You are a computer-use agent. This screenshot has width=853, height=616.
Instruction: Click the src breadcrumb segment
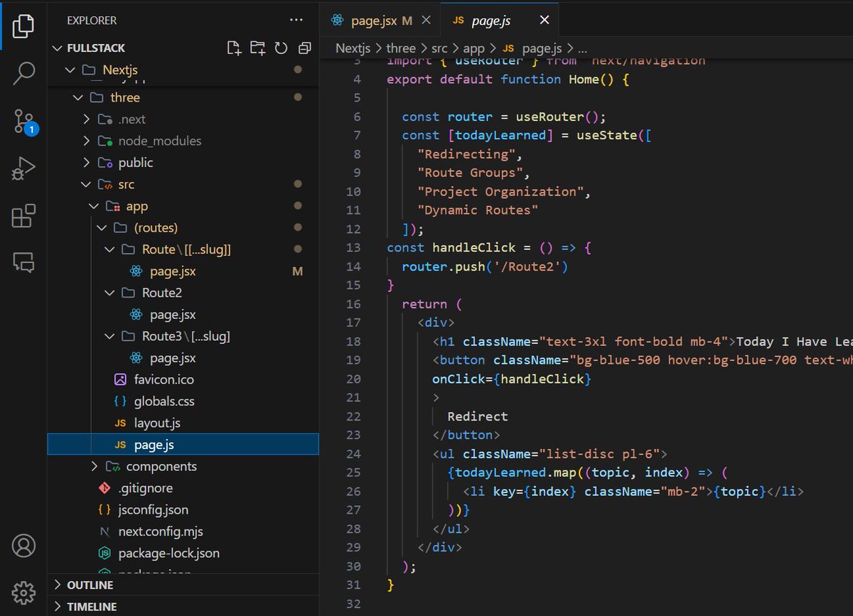point(441,48)
